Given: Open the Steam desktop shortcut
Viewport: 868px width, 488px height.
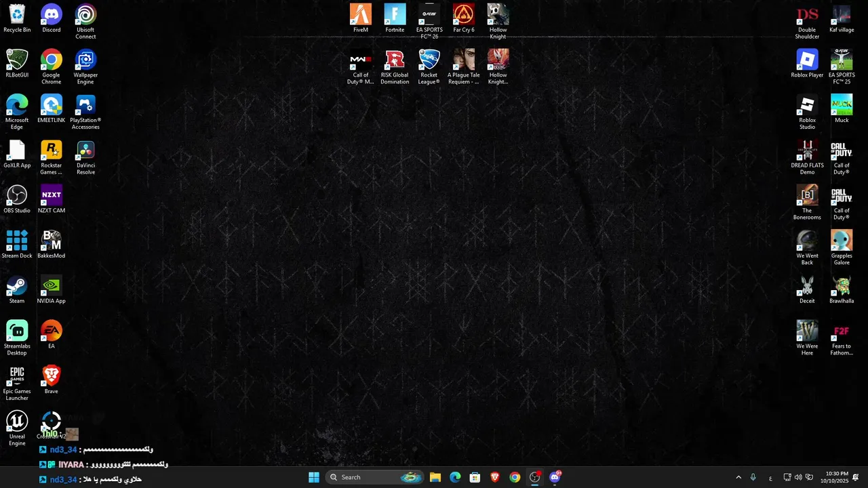Looking at the screenshot, I should click(17, 290).
